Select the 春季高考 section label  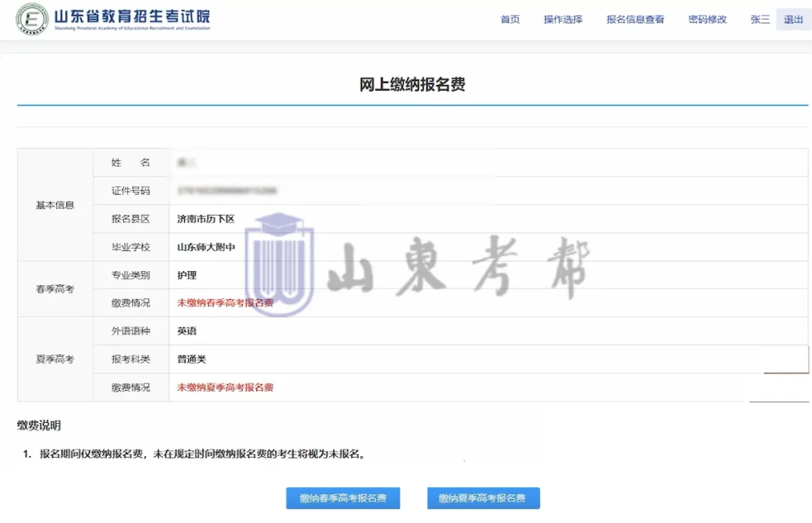point(55,289)
